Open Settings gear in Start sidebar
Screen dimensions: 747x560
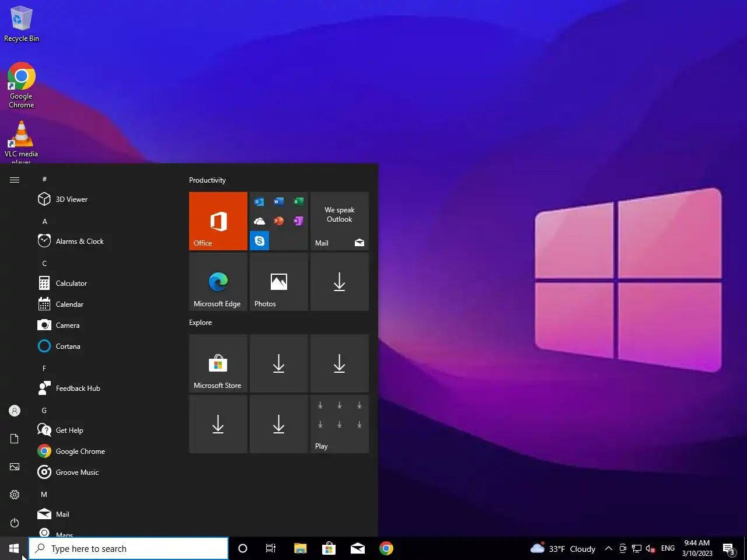(15, 495)
